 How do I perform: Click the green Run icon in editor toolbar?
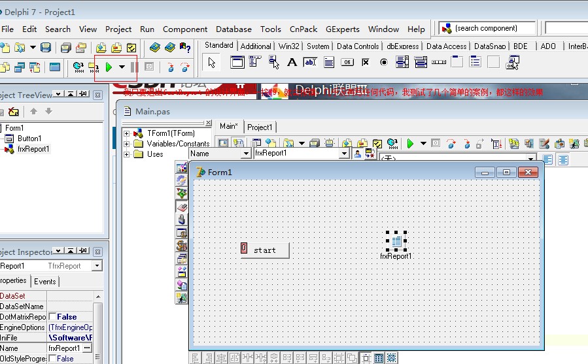coord(410,143)
